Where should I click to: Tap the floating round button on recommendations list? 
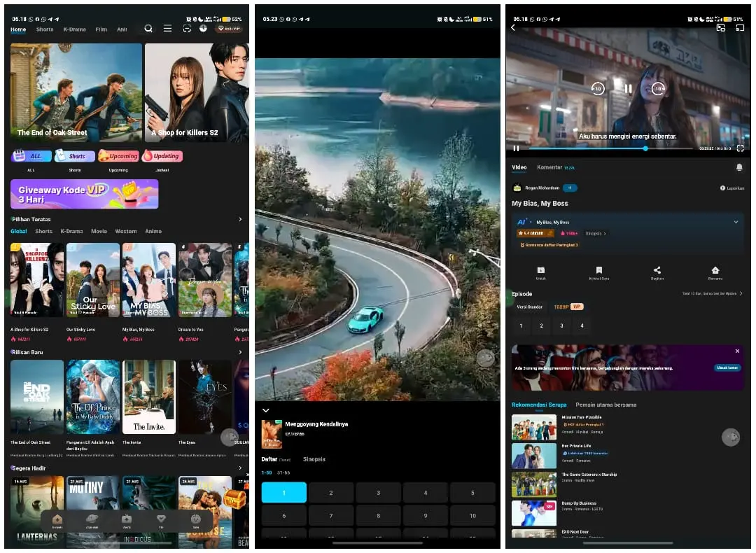coord(731,437)
